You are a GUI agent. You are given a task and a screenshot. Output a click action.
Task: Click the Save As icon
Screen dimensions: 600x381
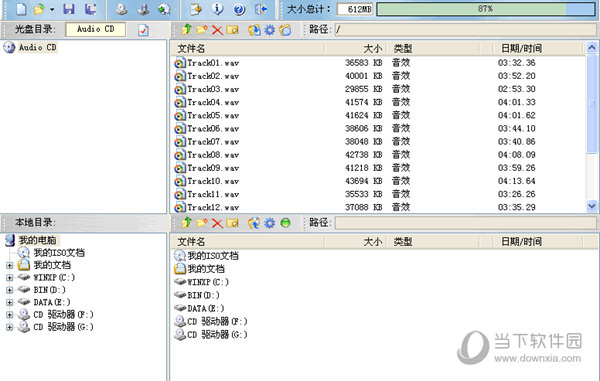(91, 9)
